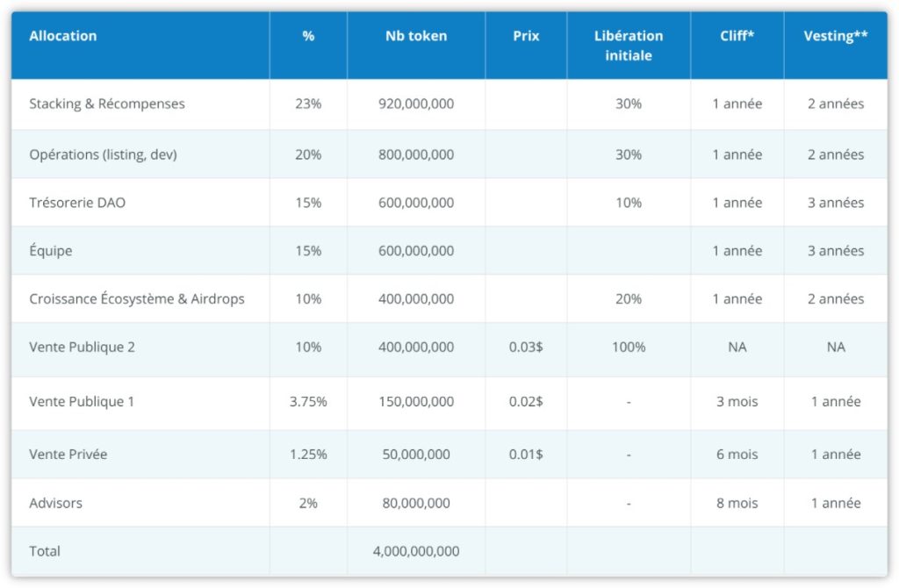Select the Stacking & Récompenses row label
The image size is (899, 588).
tap(107, 104)
